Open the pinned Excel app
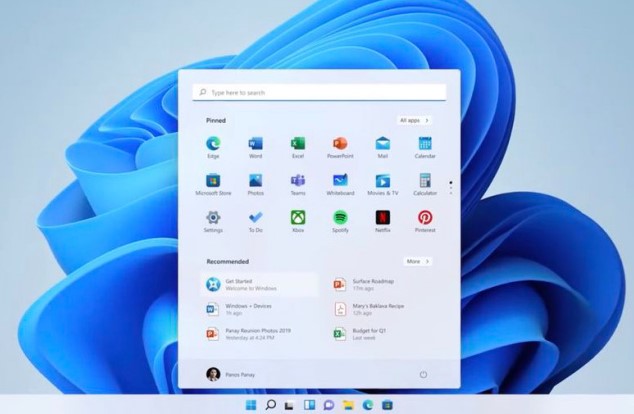The height and width of the screenshot is (414, 634). pos(297,144)
